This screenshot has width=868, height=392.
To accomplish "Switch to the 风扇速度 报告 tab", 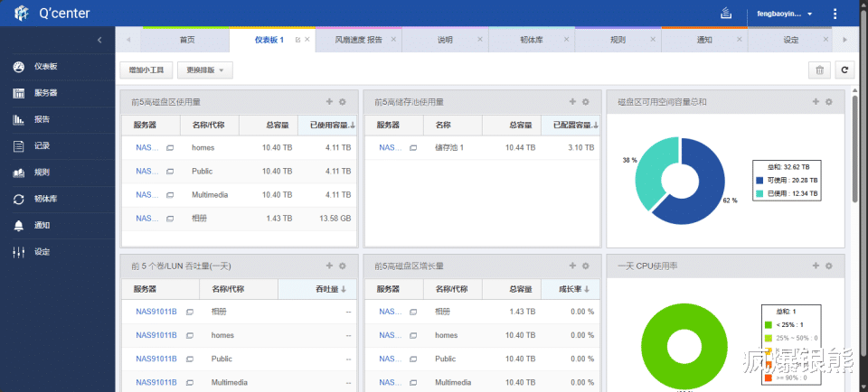I will (358, 40).
